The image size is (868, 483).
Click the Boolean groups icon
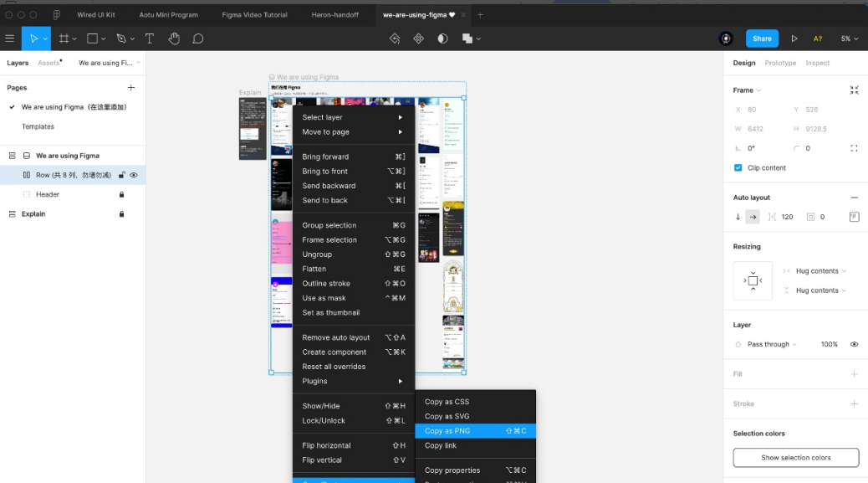coord(467,39)
